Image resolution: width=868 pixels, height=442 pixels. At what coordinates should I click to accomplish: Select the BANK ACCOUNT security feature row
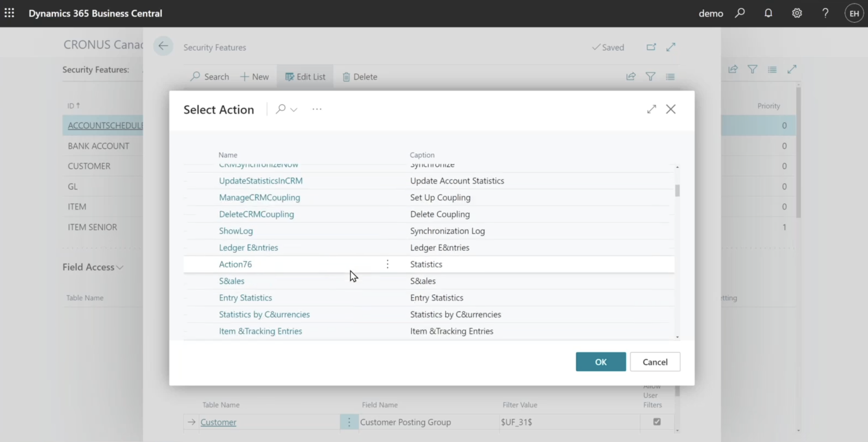pos(98,146)
